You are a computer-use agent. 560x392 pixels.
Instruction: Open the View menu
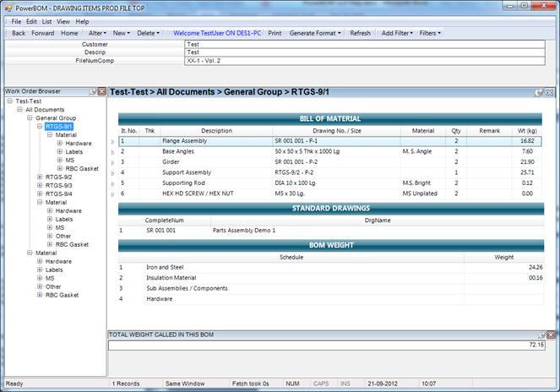(64, 21)
